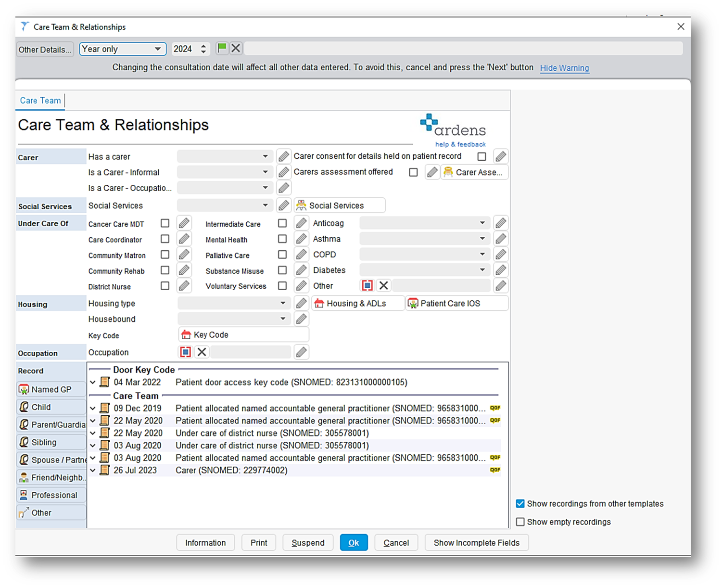Click the Hide Warning link

click(x=564, y=68)
